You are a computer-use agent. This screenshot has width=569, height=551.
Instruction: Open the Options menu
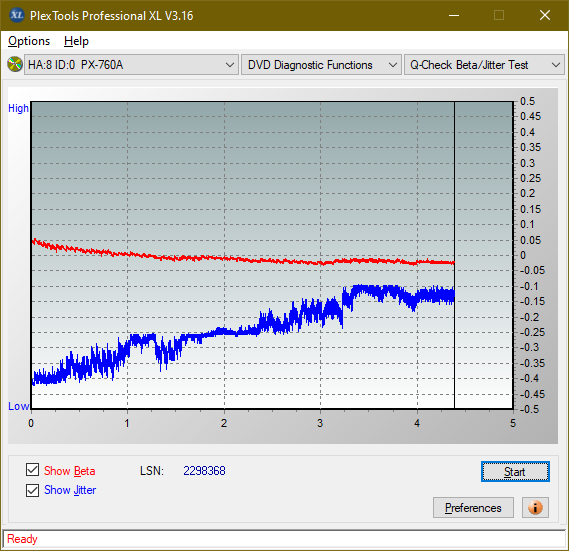point(29,41)
